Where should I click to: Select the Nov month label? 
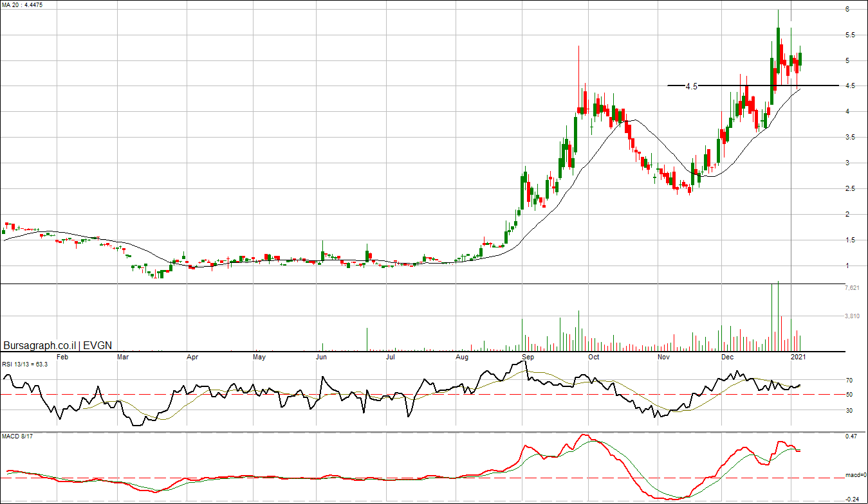click(x=663, y=356)
